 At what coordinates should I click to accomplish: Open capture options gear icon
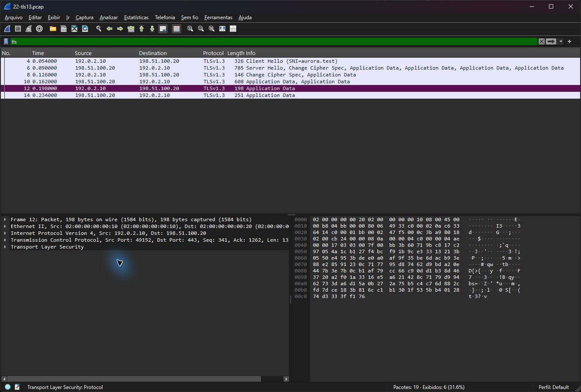coord(39,29)
